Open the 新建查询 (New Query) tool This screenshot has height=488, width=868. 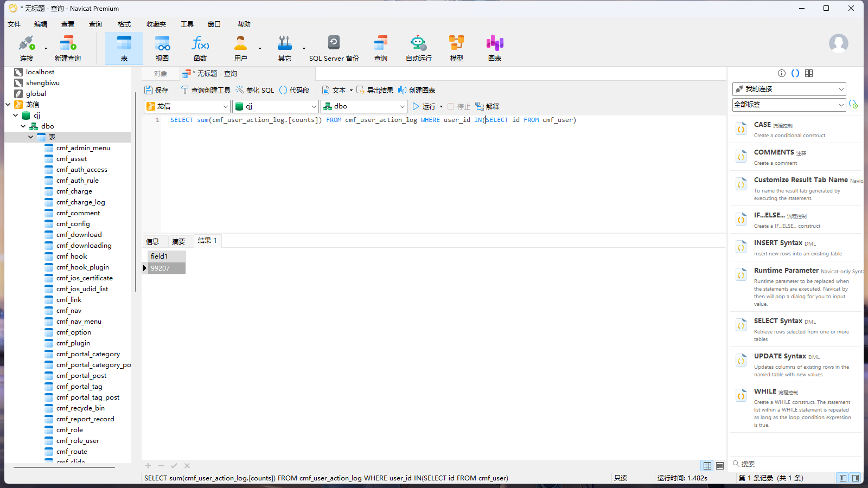tap(67, 48)
